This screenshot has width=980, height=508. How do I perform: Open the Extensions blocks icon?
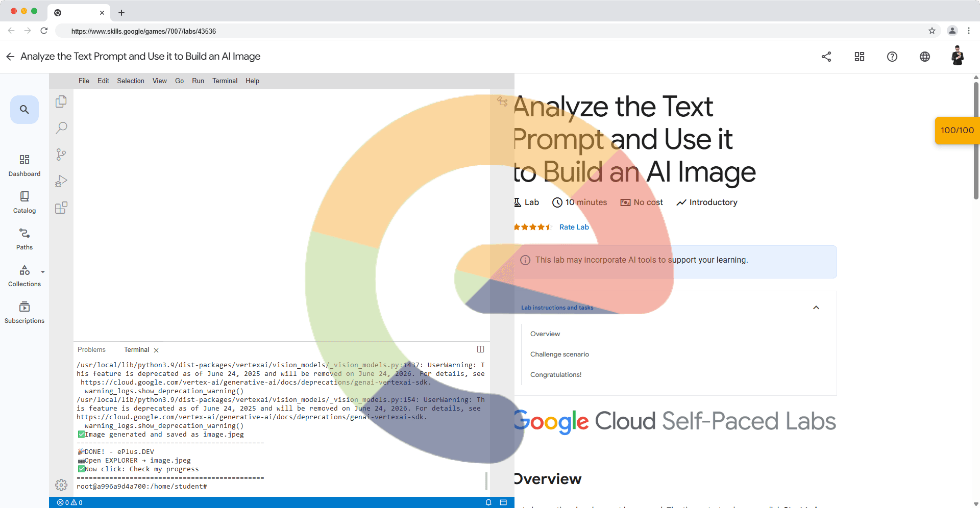[x=61, y=208]
